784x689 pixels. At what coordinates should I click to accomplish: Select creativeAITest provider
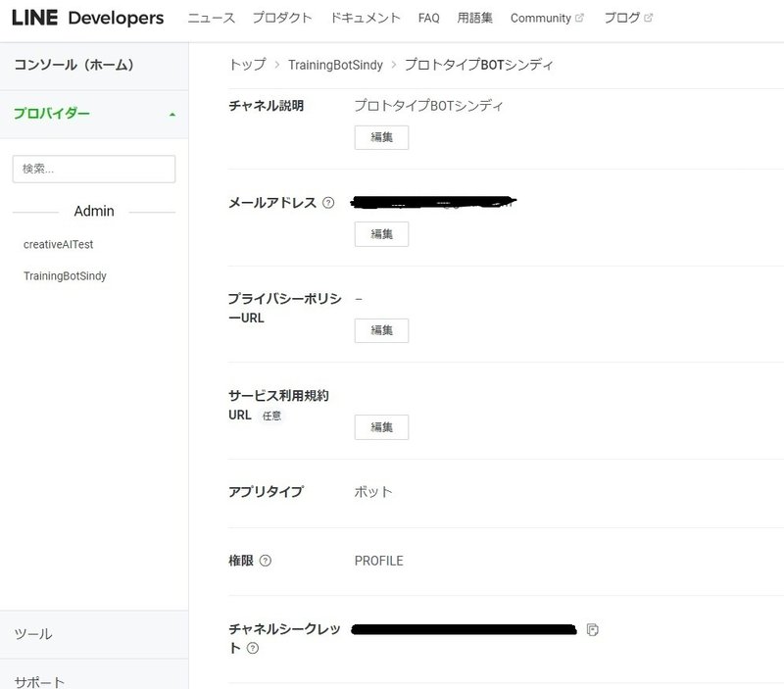59,244
